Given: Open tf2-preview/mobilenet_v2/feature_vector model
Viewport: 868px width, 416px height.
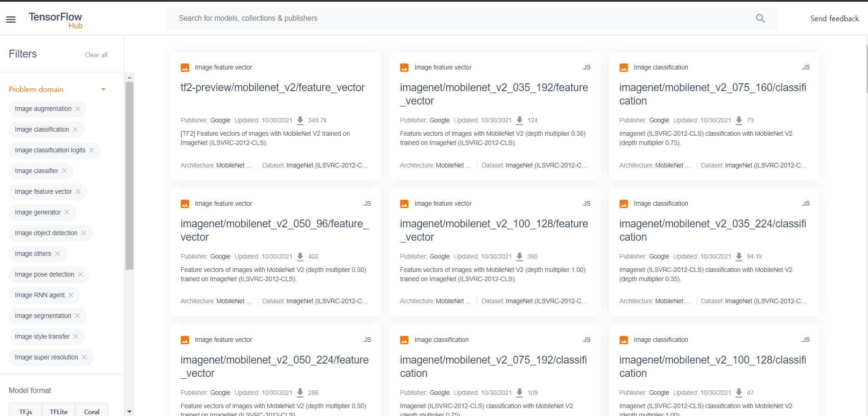Looking at the screenshot, I should [x=273, y=87].
